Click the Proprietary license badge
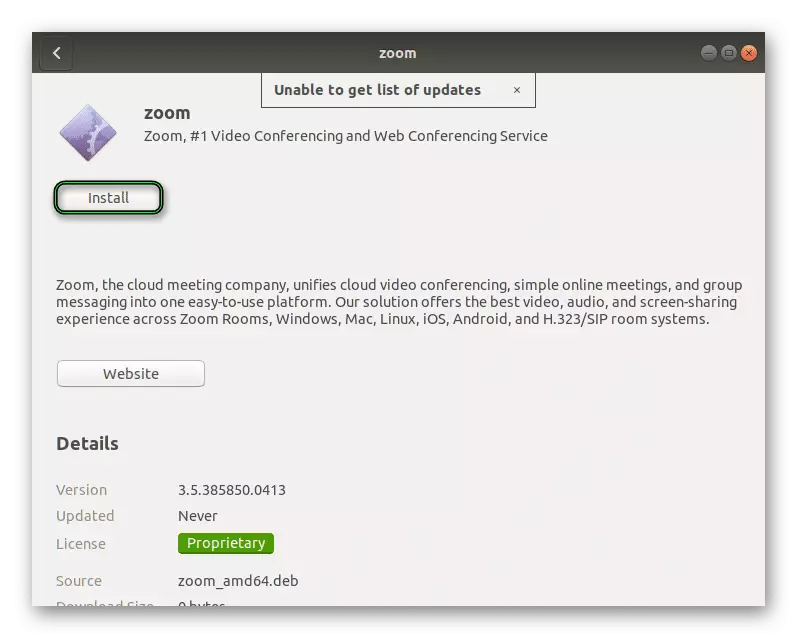The width and height of the screenshot is (797, 638). point(226,543)
